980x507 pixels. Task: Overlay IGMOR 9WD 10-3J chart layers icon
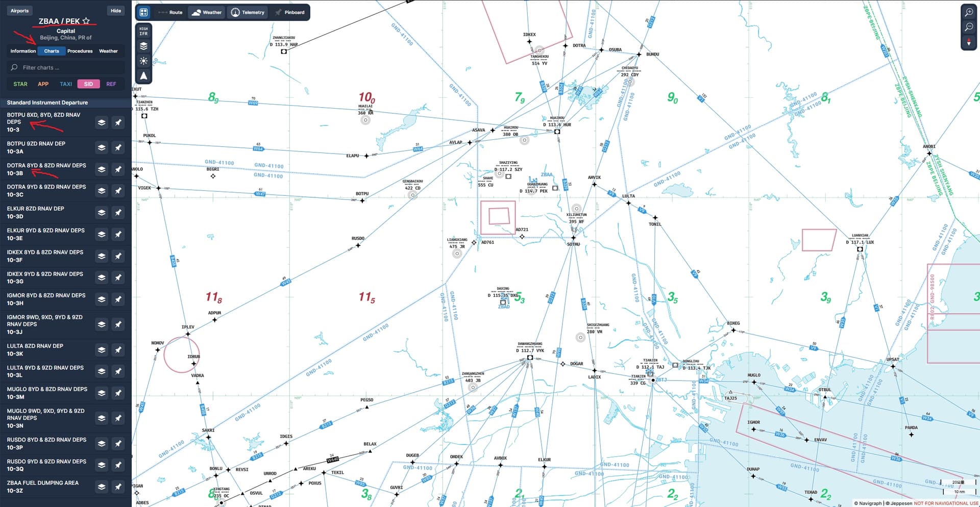(x=102, y=324)
